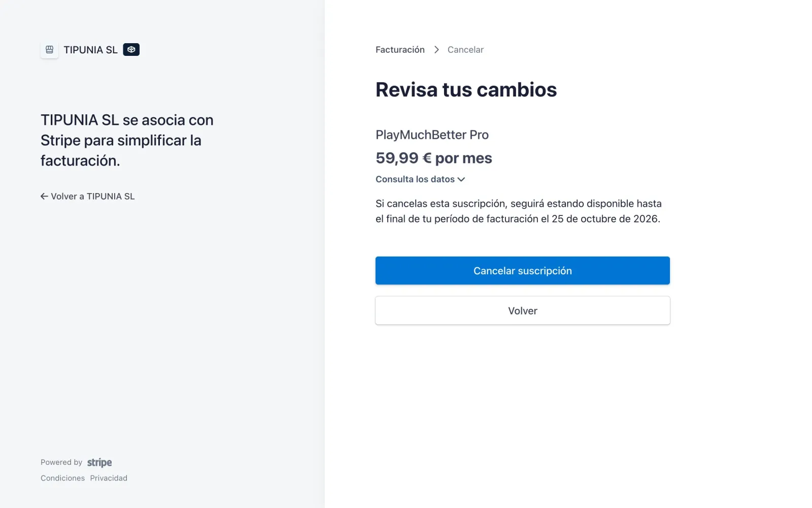Open the Condiciones link
Screen dimensions: 812x508
[63, 478]
